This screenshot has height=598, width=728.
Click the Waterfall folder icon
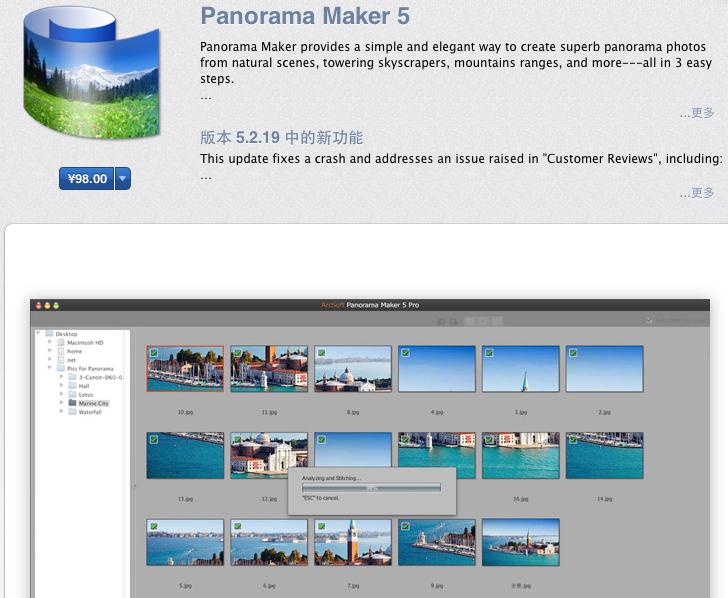tap(72, 412)
